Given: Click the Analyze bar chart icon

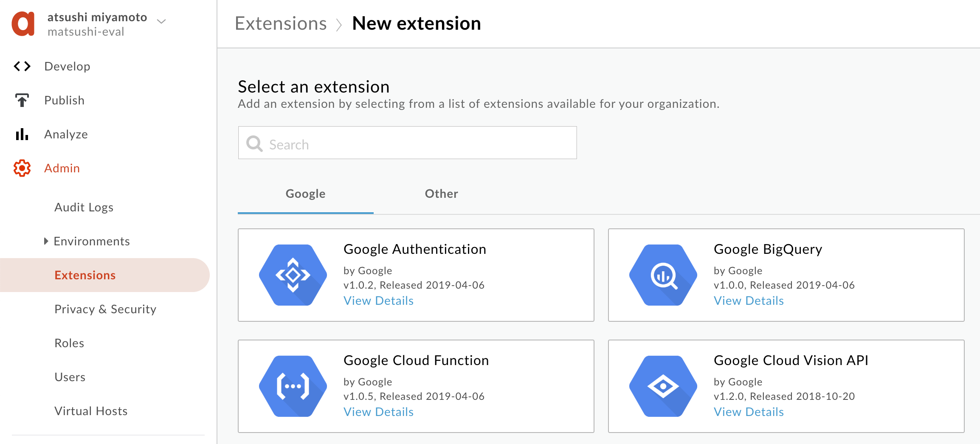Looking at the screenshot, I should 22,134.
